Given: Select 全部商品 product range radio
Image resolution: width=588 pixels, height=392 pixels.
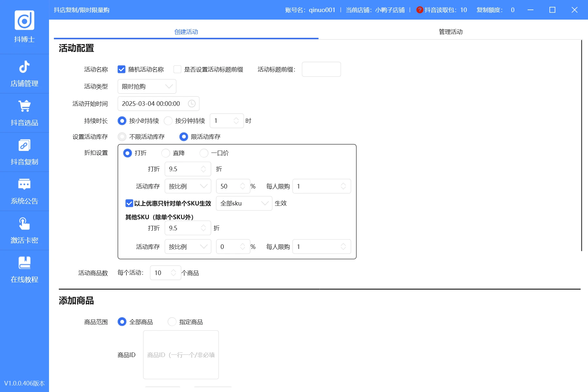Looking at the screenshot, I should coord(122,322).
